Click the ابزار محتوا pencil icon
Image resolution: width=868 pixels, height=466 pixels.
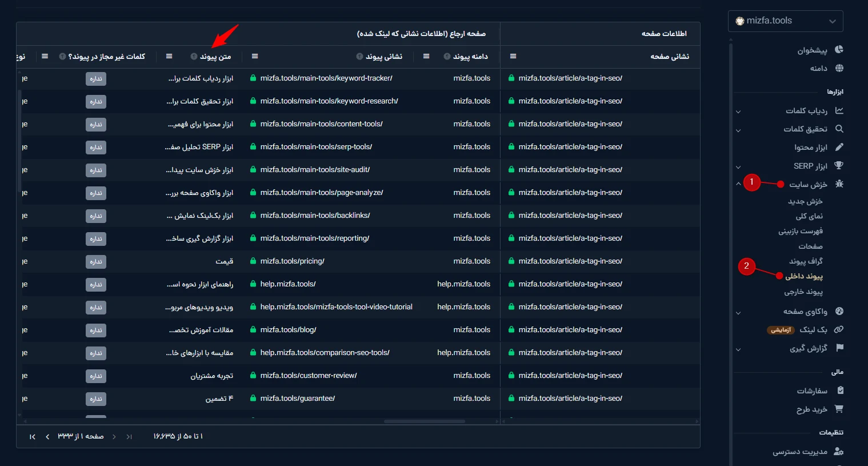click(839, 147)
